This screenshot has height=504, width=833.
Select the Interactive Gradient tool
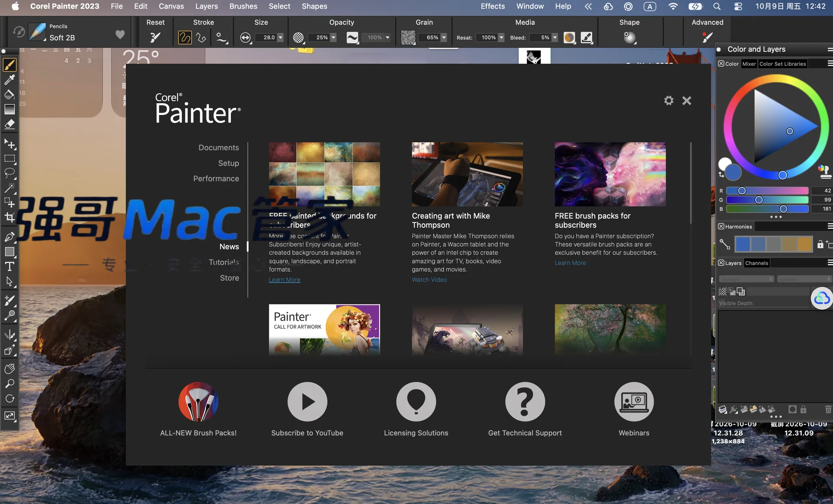[10, 109]
